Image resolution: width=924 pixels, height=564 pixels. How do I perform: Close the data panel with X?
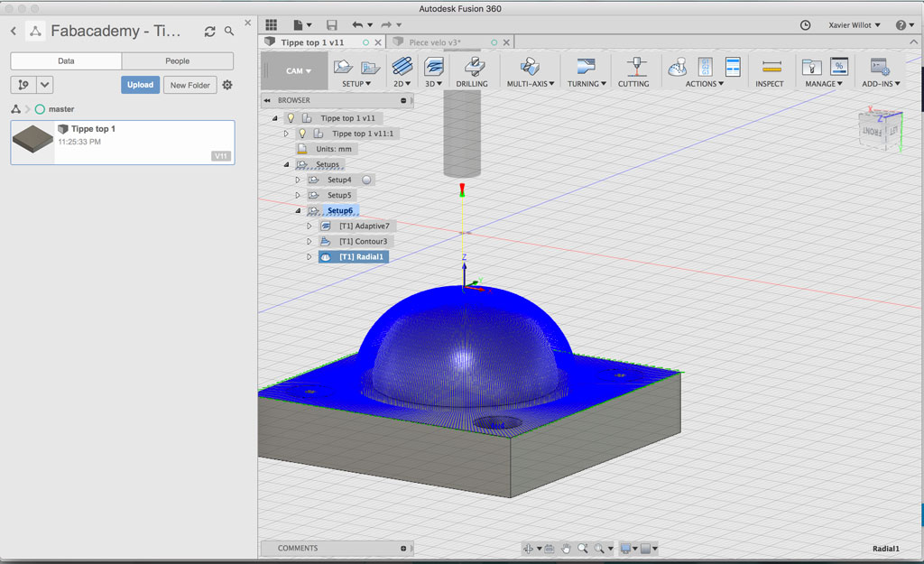click(x=248, y=23)
